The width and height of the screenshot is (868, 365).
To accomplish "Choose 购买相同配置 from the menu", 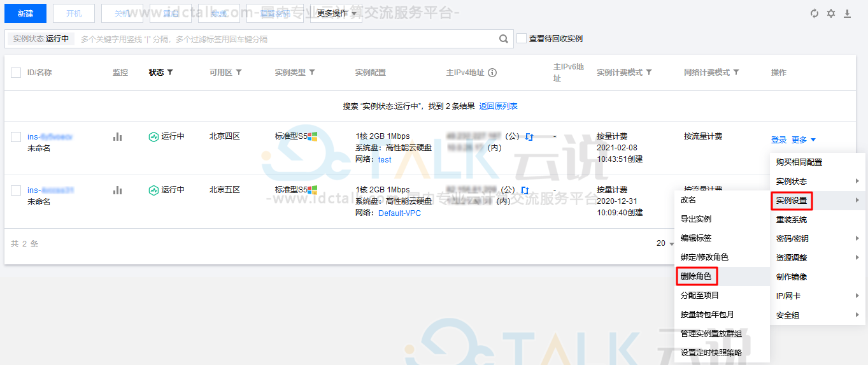I will (818, 162).
